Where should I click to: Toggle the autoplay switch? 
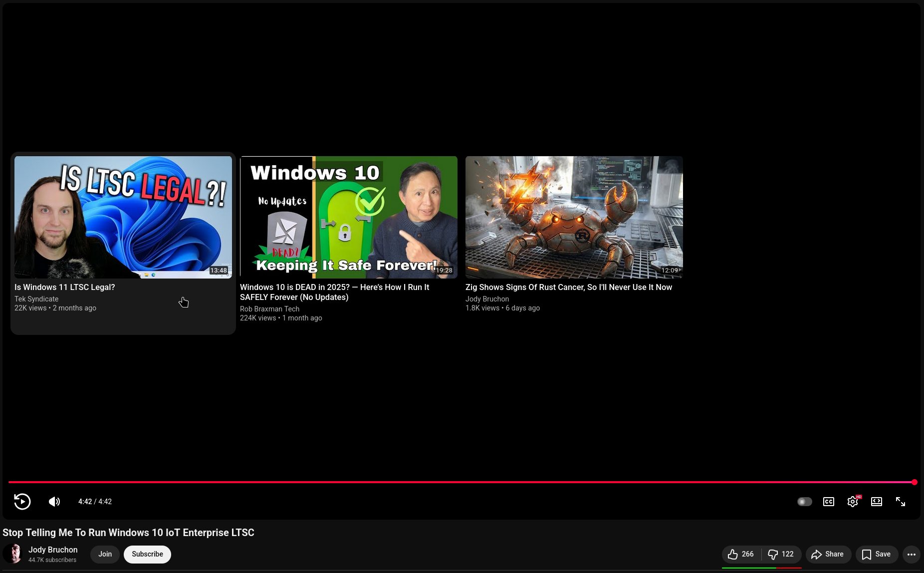pyautogui.click(x=804, y=502)
